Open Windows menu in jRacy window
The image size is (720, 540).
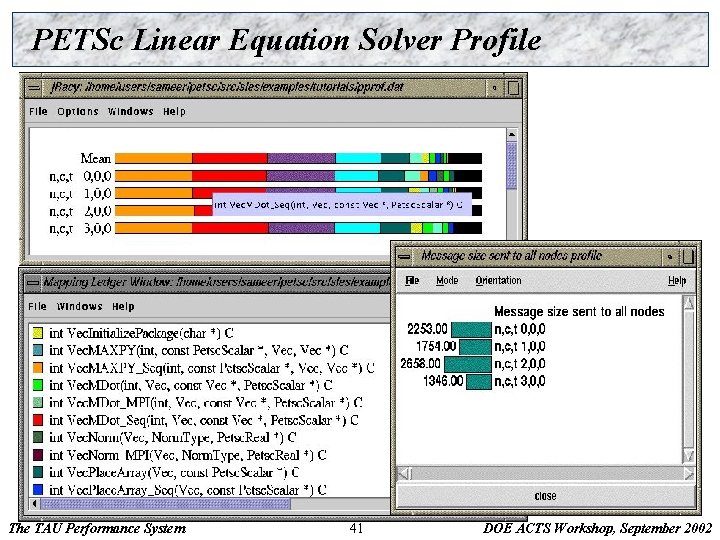click(130, 112)
